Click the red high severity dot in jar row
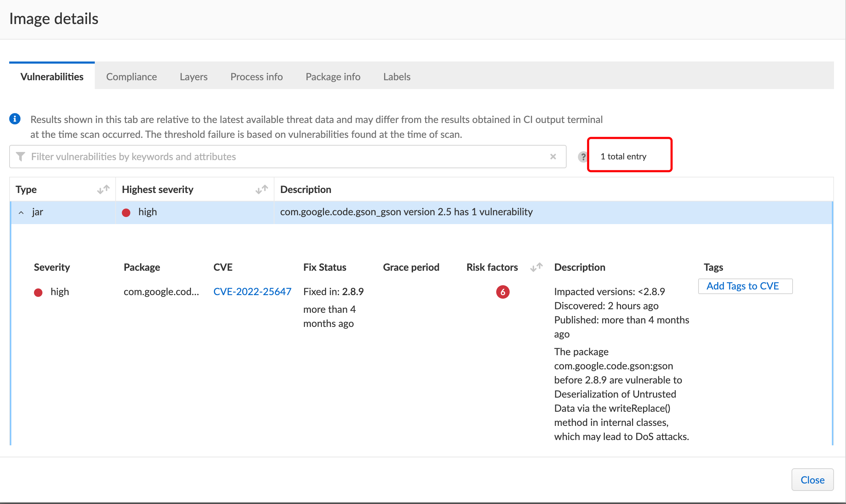 tap(126, 212)
